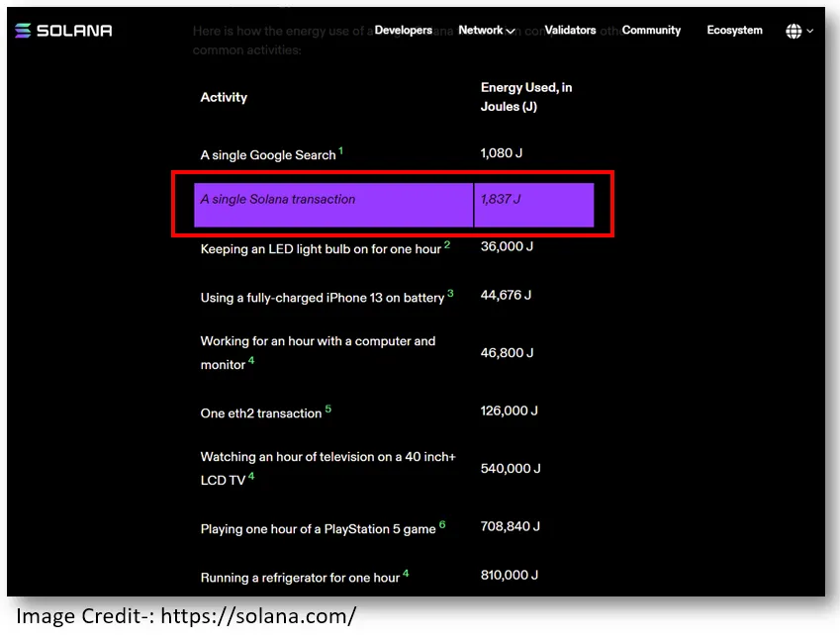
Task: Click the Solana logo
Action: pyautogui.click(x=63, y=31)
